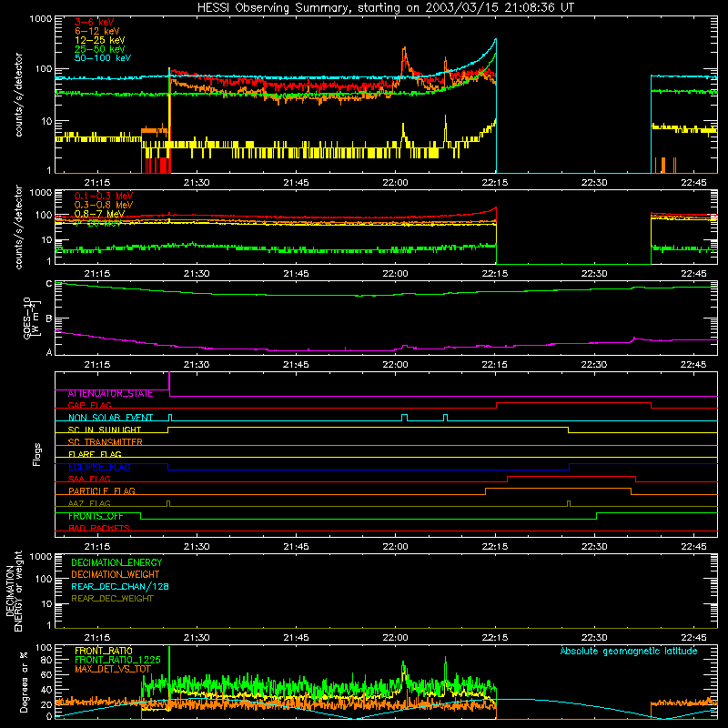Click the 'Degrees or %' axis label
Screen dimensions: 728x728
click(x=24, y=682)
